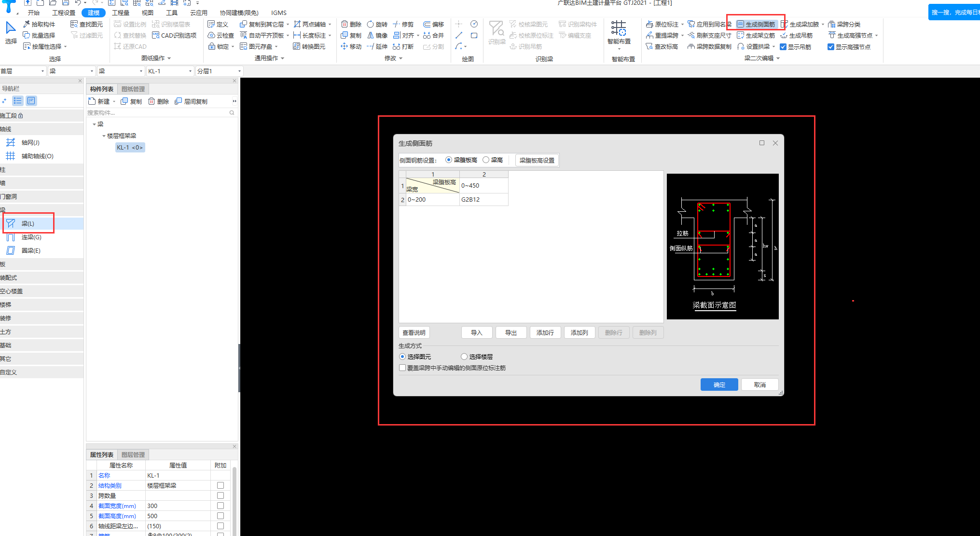Select the 智能布置 tool icon

click(x=621, y=30)
